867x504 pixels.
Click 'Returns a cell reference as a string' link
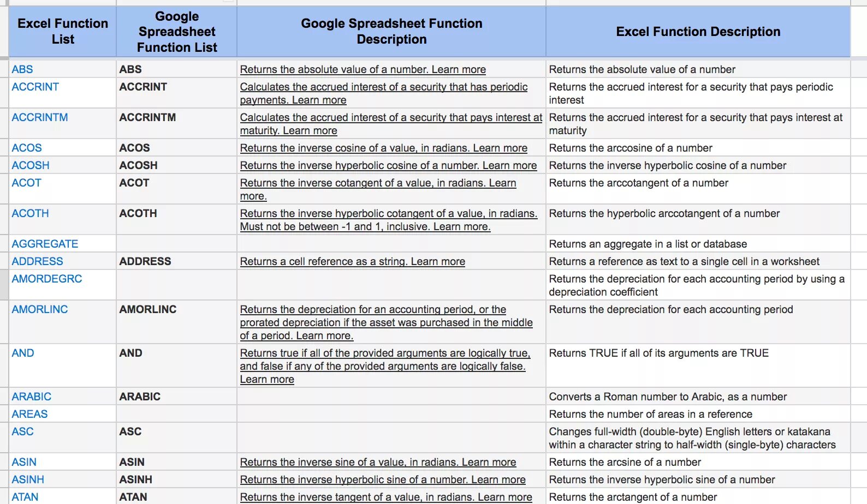tap(353, 261)
